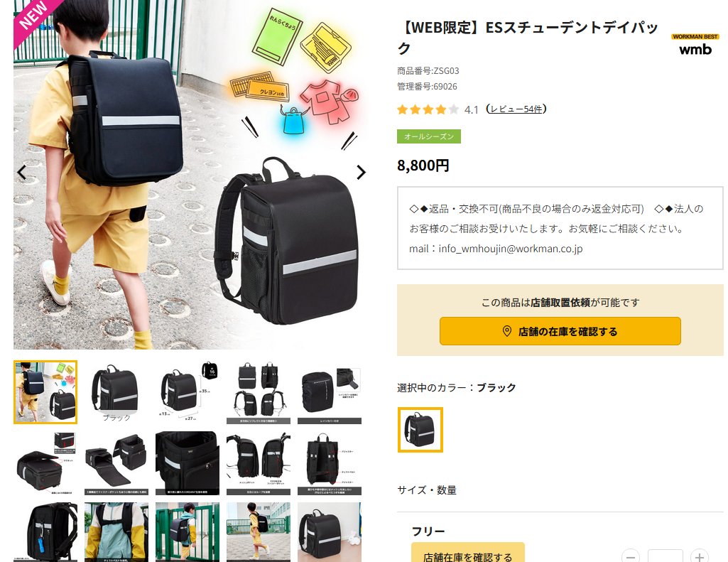
Task: Click the quantity input field
Action: click(665, 556)
